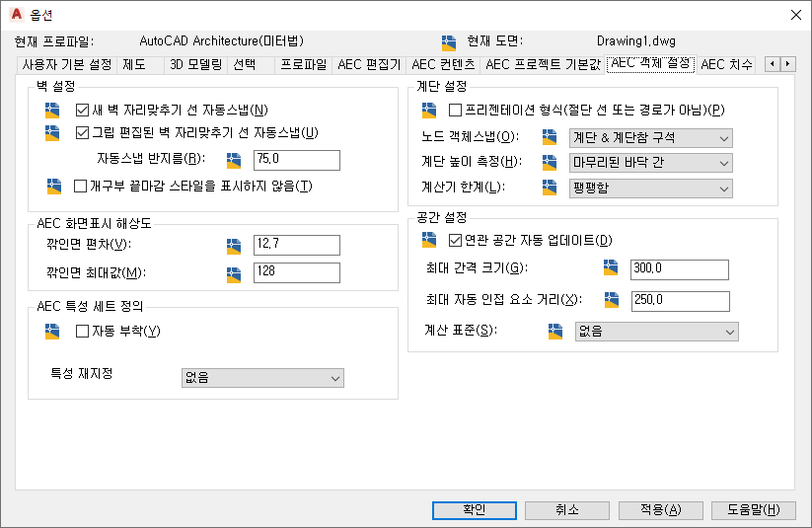The height and width of the screenshot is (528, 812).
Task: Click drawing icon next to 계산 표준 dropdown
Action: click(x=555, y=332)
